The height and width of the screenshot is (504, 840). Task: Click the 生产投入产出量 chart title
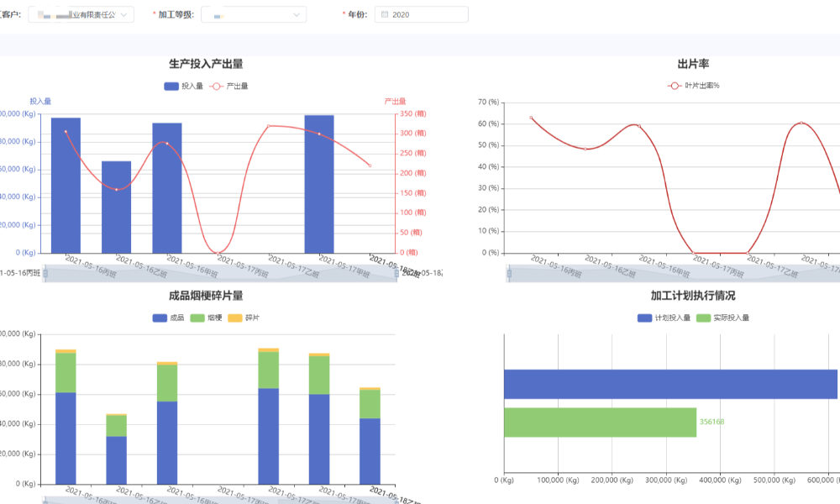206,64
